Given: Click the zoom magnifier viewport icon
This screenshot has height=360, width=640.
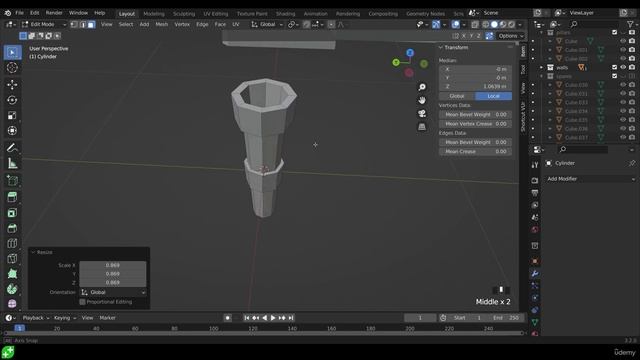Looking at the screenshot, I should (422, 87).
